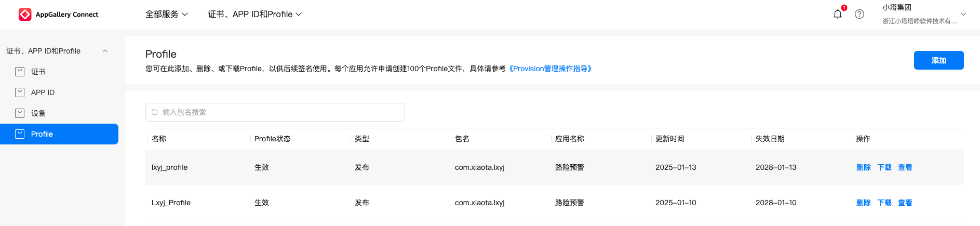Focus the 输入包名搜索 search field

[x=280, y=112]
